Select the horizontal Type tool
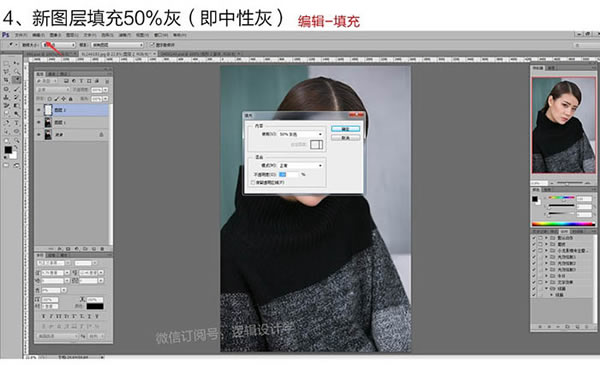 (16, 123)
